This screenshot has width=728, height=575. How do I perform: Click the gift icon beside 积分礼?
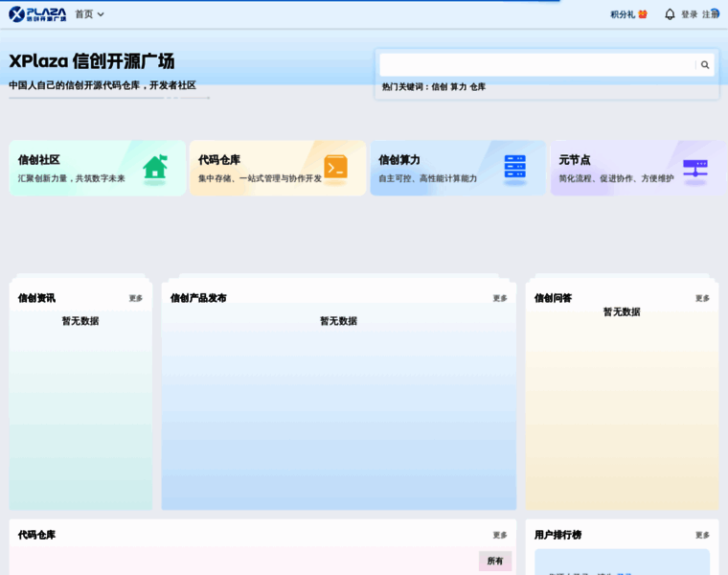(x=643, y=14)
